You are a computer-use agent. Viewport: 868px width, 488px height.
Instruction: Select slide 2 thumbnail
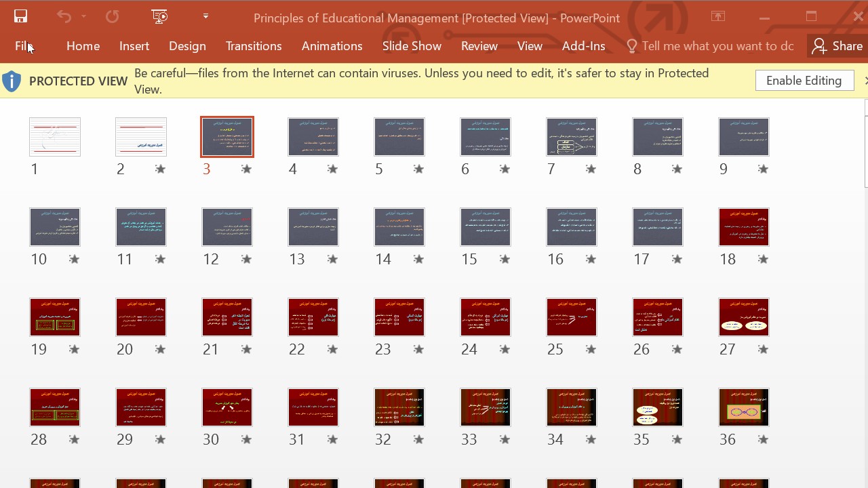(141, 137)
